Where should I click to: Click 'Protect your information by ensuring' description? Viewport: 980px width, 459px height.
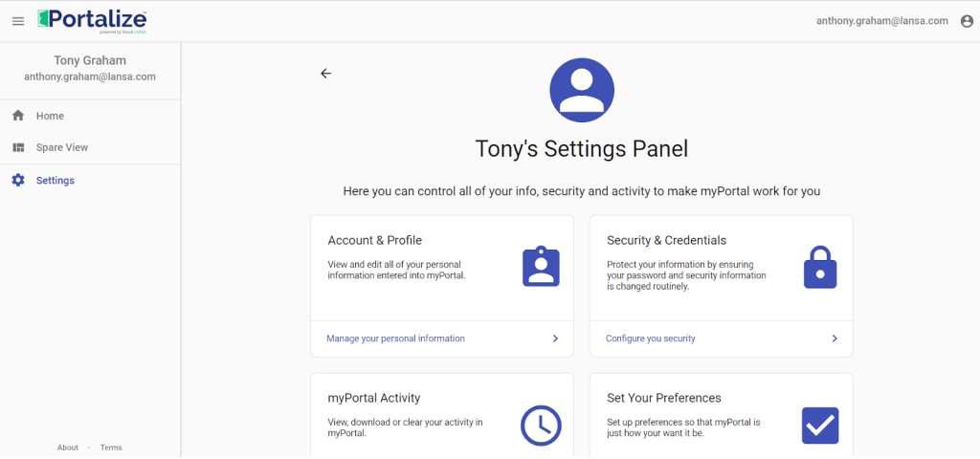[x=686, y=275]
